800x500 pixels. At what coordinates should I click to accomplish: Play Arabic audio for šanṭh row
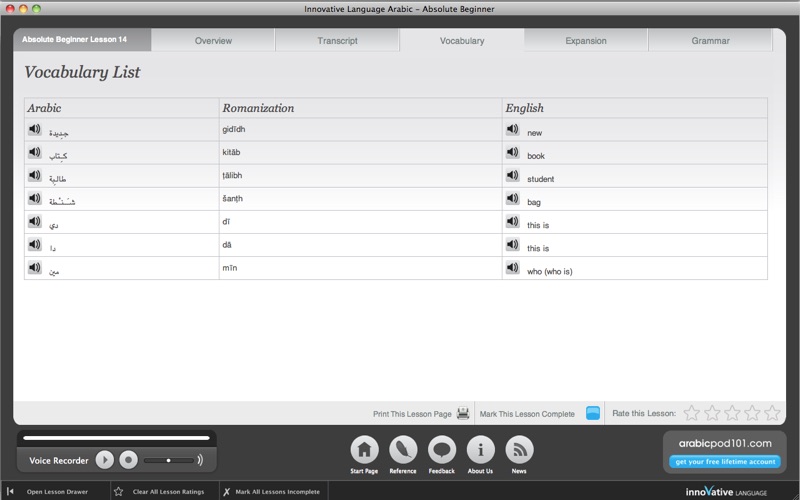(x=35, y=198)
